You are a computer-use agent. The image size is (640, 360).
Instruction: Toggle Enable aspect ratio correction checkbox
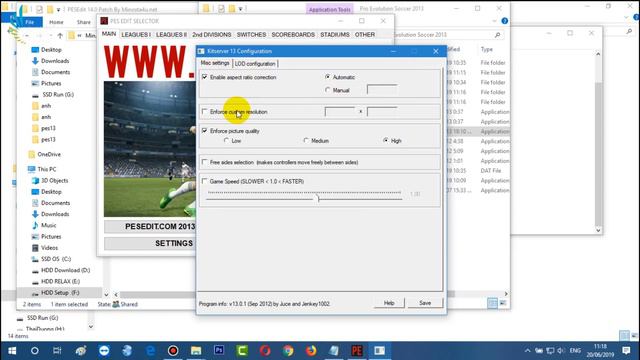pos(204,77)
